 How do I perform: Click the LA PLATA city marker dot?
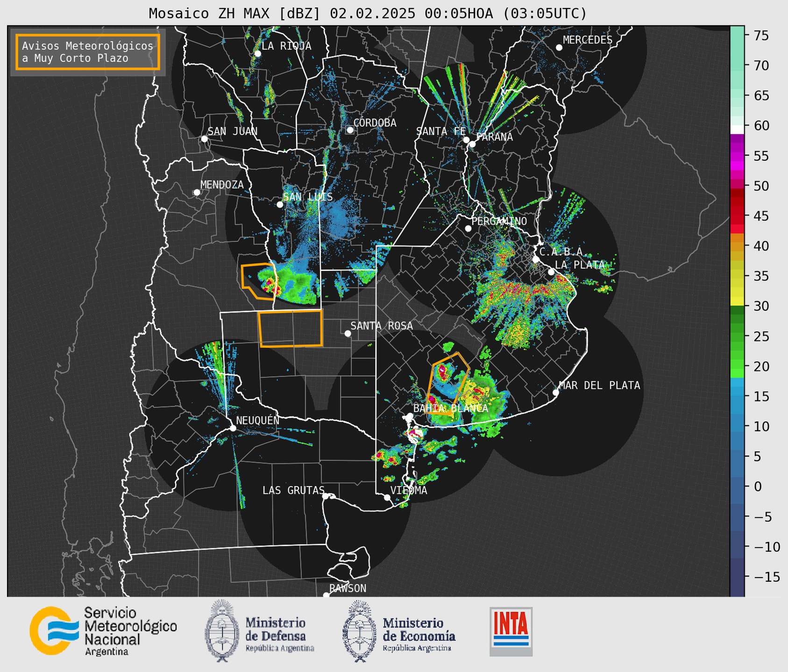click(551, 272)
